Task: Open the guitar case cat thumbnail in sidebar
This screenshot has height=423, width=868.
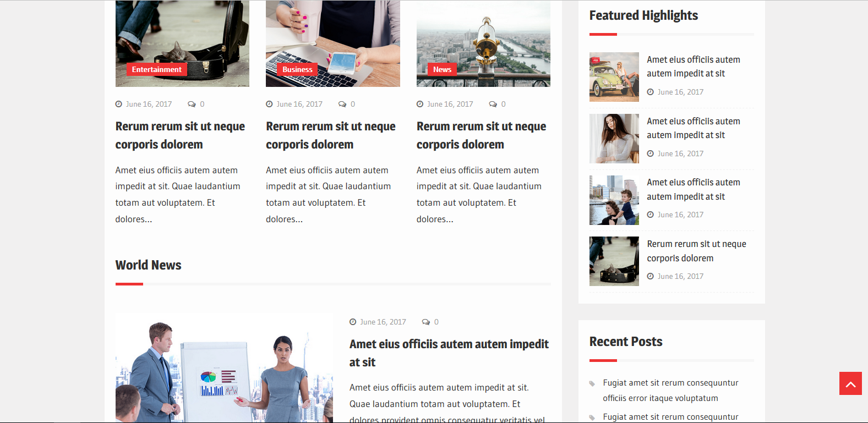Action: click(x=614, y=261)
